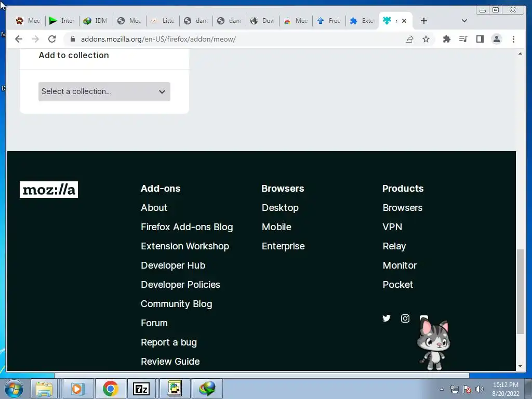Click the volume speaker tray icon

[480, 389]
